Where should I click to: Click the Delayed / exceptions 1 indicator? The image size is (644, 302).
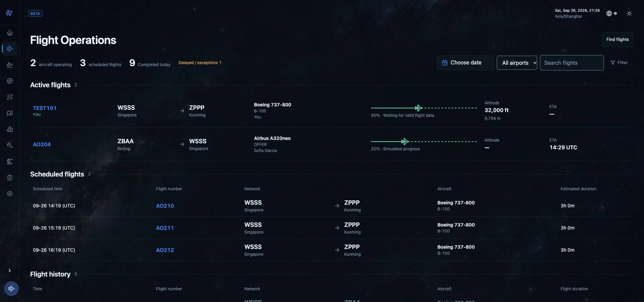(x=200, y=63)
